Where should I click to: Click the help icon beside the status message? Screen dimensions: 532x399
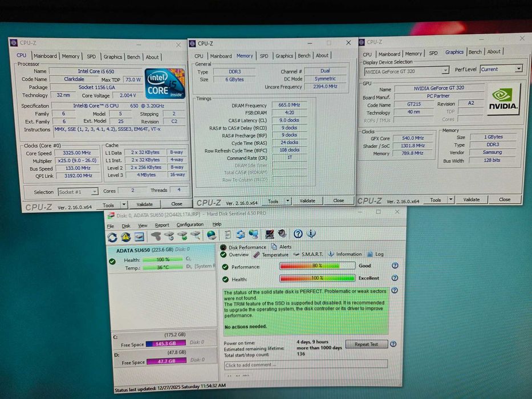pos(394,291)
